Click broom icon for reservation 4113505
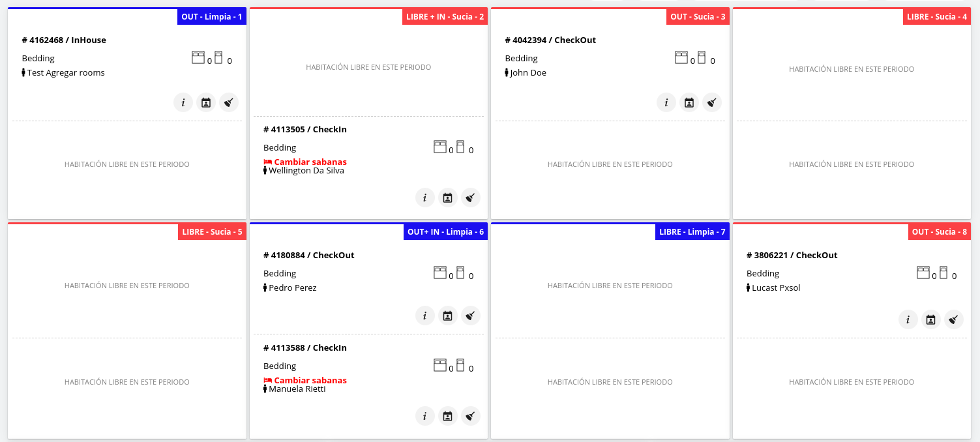The height and width of the screenshot is (442, 980). pos(471,198)
